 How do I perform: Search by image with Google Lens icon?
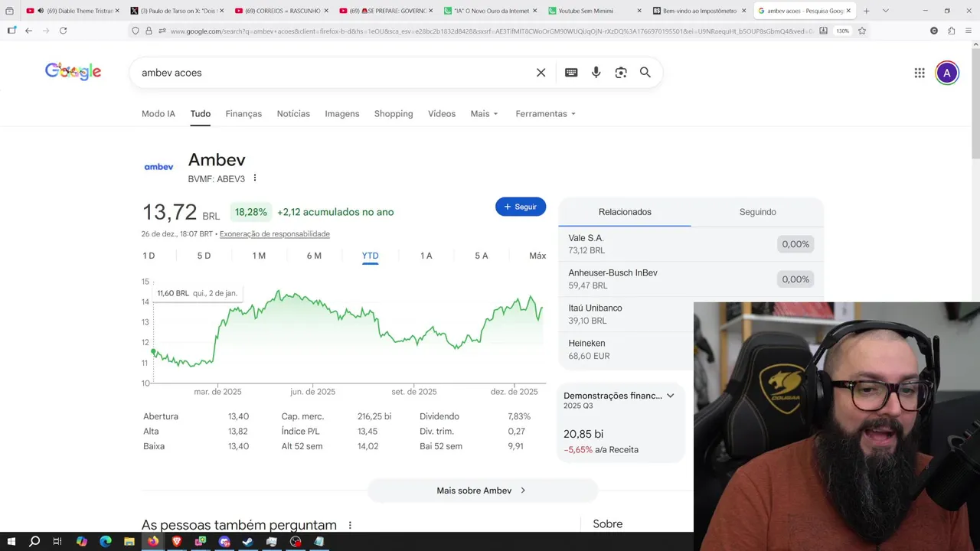coord(621,73)
